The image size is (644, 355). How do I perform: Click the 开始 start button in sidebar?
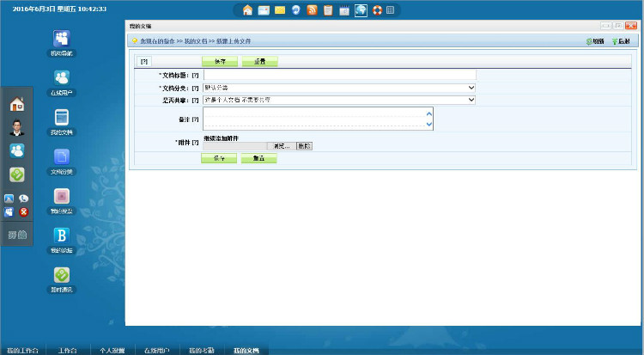pyautogui.click(x=17, y=235)
